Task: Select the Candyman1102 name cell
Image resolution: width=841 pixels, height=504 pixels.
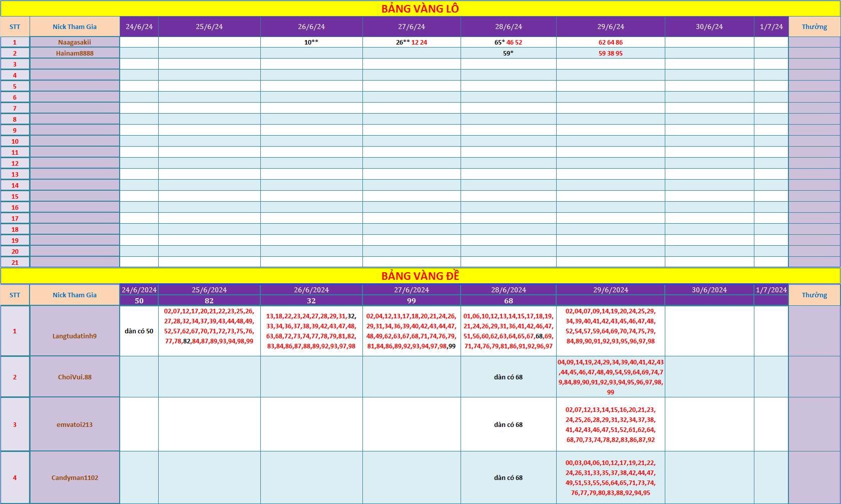Action: pos(75,477)
